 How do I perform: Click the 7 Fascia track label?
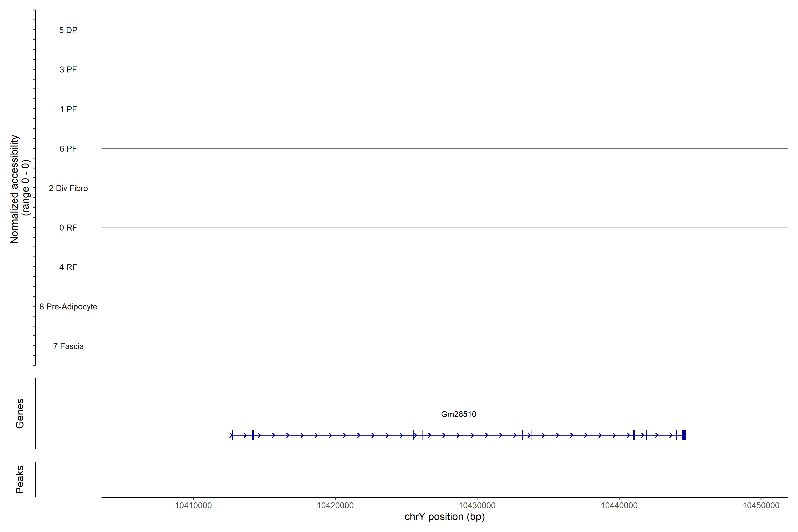tap(68, 346)
